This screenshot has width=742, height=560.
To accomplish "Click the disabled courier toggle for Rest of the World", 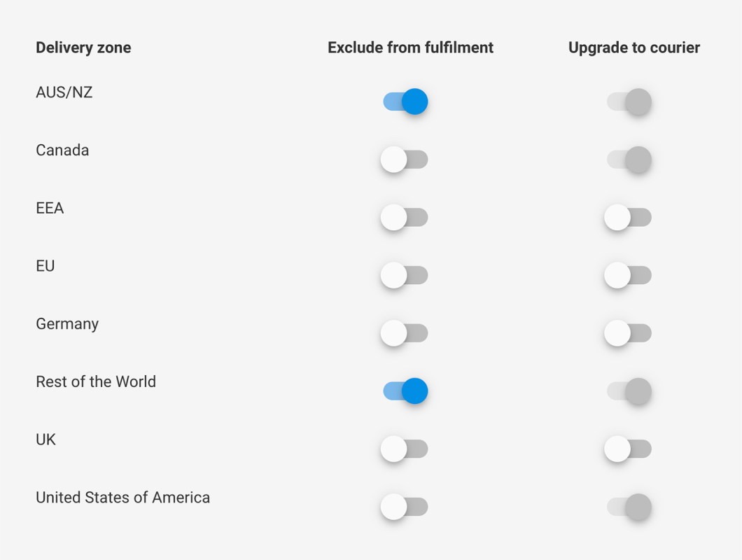I will (x=629, y=391).
